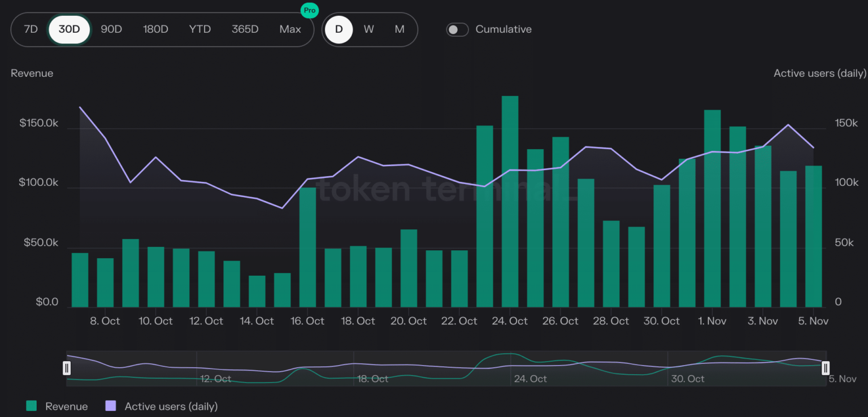
Task: Switch to weekly granularity W
Action: pyautogui.click(x=369, y=29)
